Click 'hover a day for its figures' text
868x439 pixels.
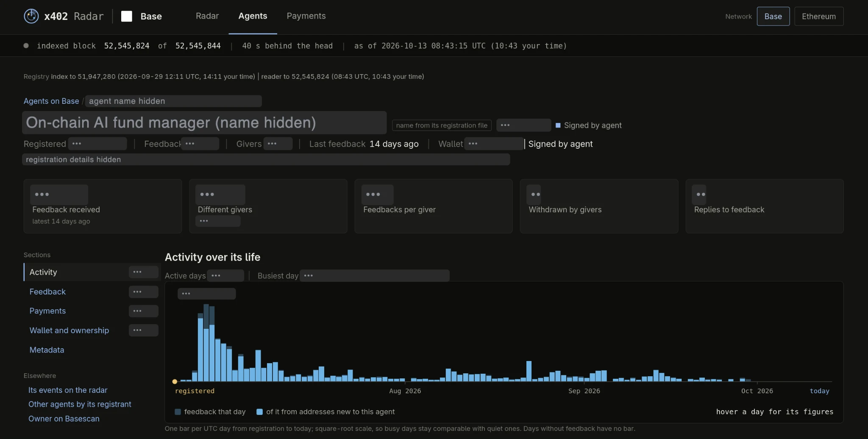click(x=775, y=412)
